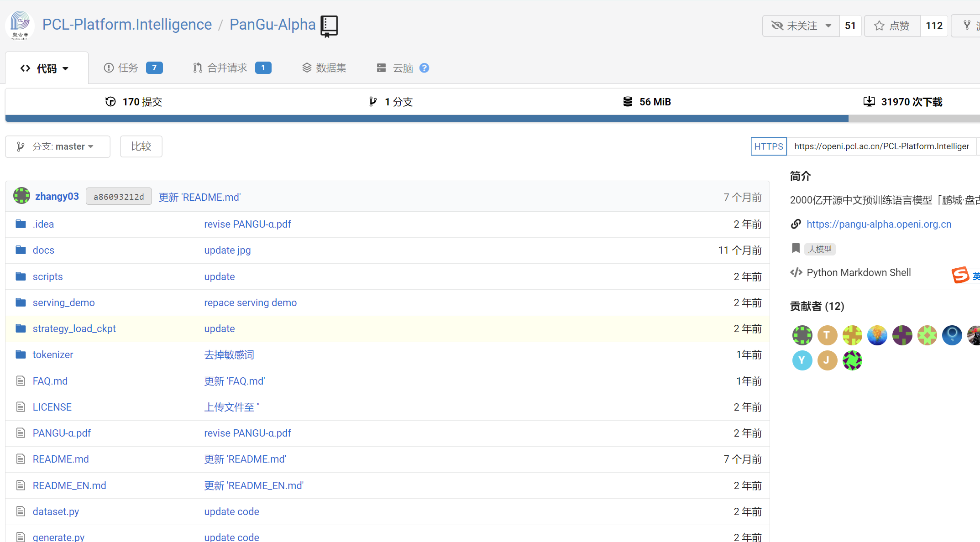Click the server icon on the 云脑 tab
Viewport: 980px width, 542px height.
[381, 68]
